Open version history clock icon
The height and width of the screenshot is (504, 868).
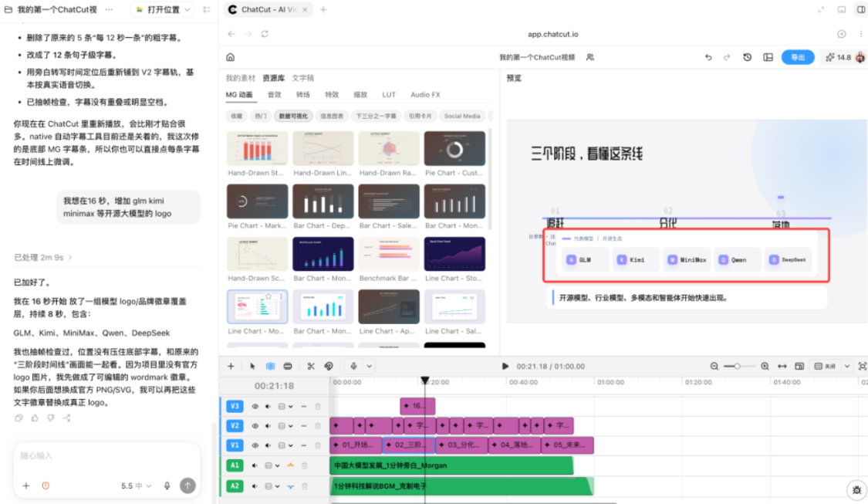coord(748,57)
